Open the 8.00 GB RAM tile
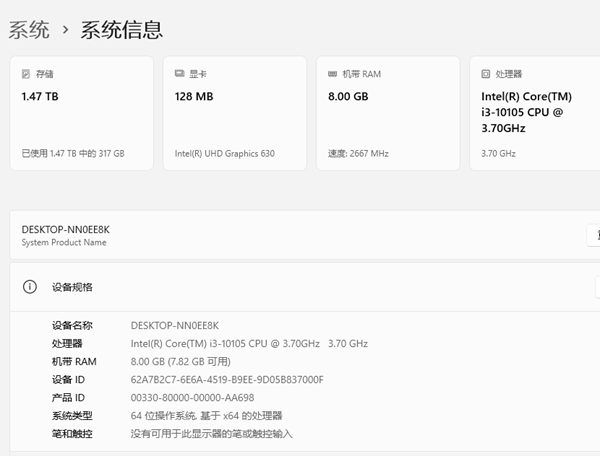 point(388,113)
